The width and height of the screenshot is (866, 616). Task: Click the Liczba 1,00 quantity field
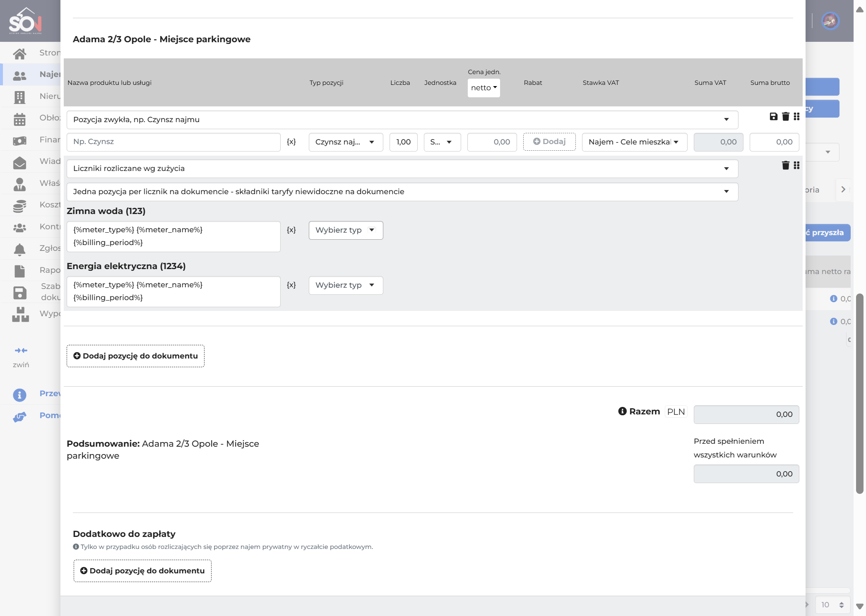[403, 142]
